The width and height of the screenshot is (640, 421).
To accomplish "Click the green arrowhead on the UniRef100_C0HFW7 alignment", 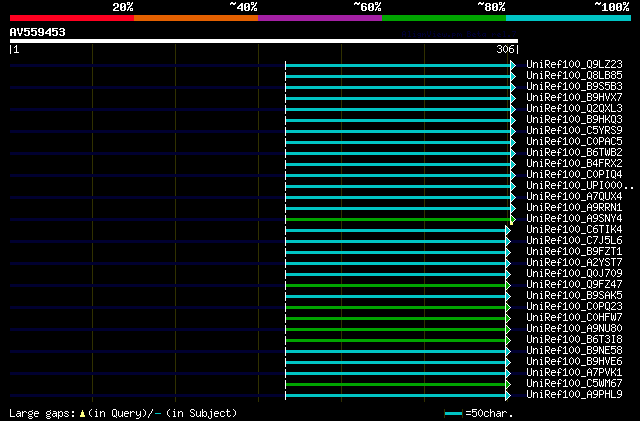I will click(508, 319).
